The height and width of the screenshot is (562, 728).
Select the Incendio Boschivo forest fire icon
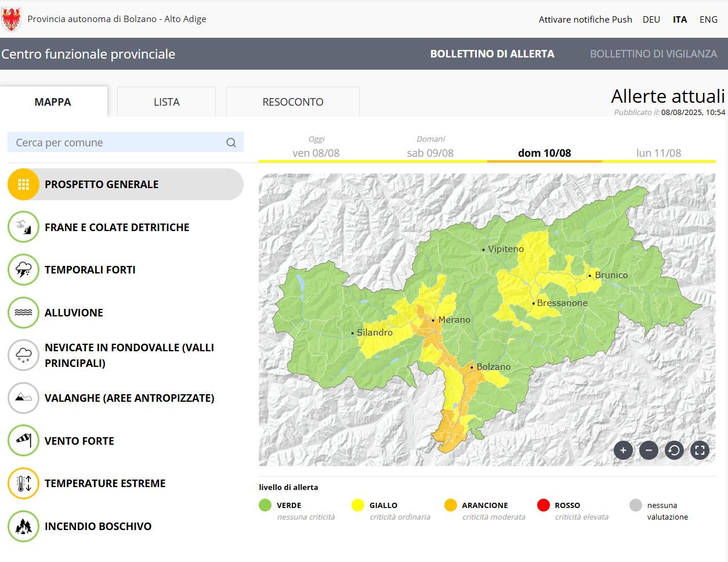tap(23, 526)
